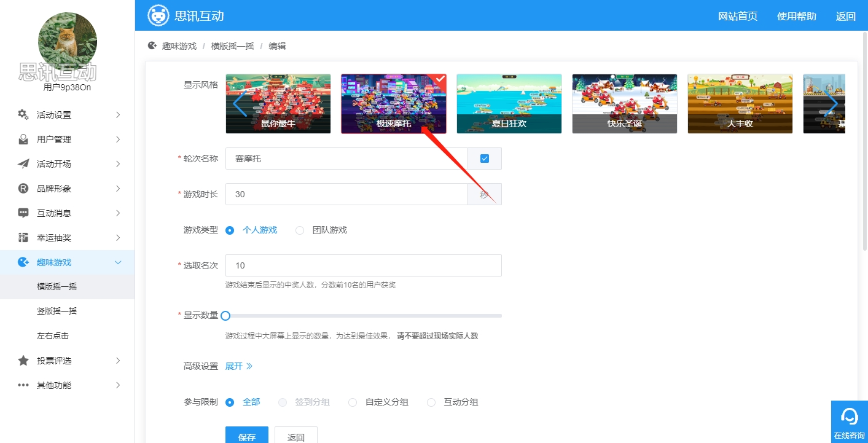Expand 高级设置 via 展开 link
This screenshot has height=443, width=868.
[239, 366]
